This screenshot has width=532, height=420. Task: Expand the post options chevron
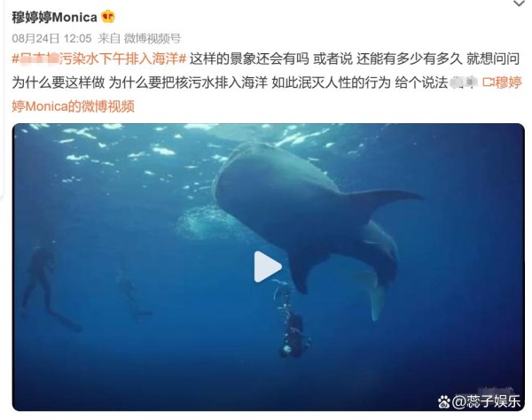click(519, 4)
